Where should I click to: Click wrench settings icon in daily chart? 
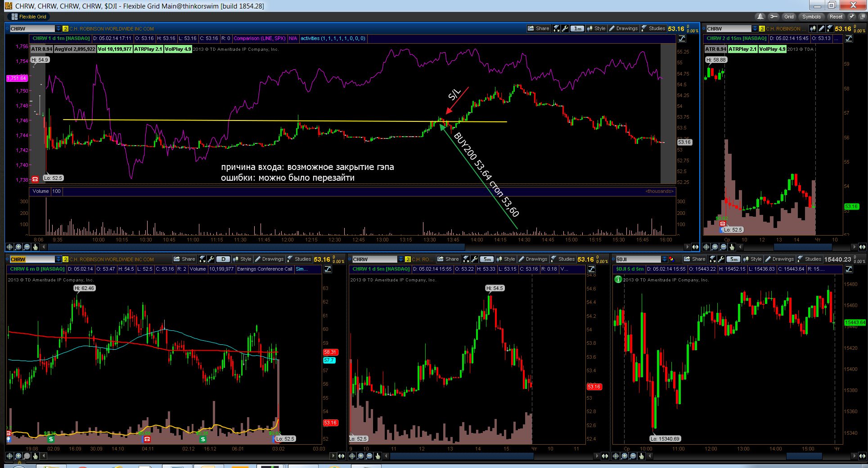click(x=211, y=259)
